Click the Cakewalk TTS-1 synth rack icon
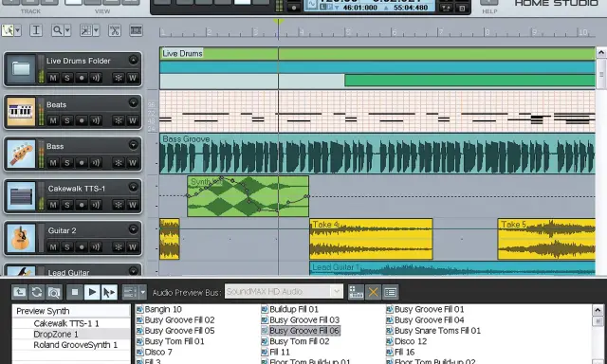 (x=21, y=196)
